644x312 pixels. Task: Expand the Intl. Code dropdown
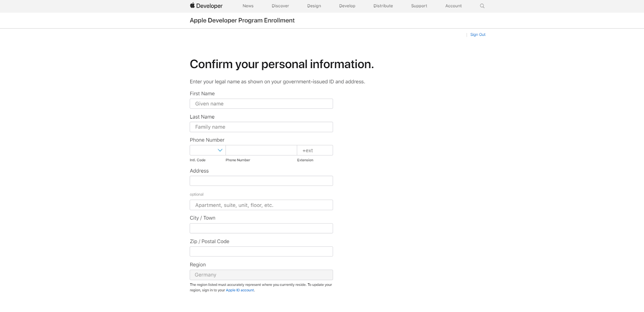click(x=208, y=150)
